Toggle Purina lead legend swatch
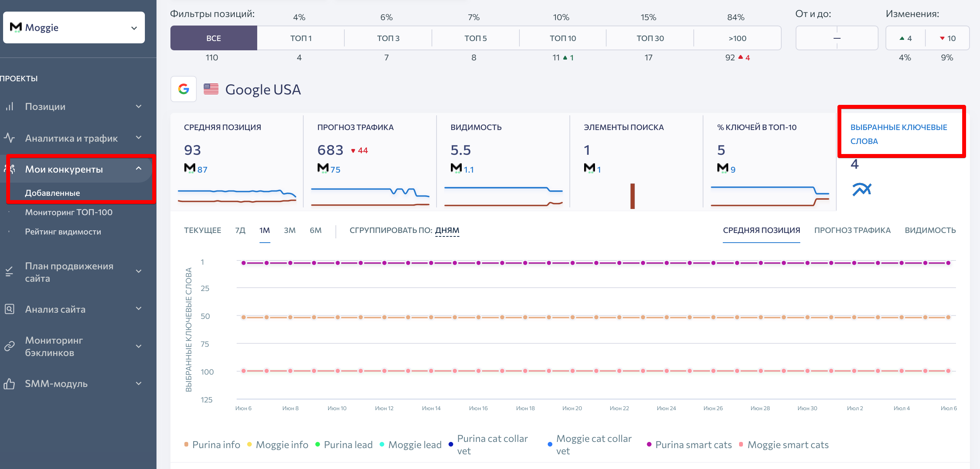 click(318, 444)
